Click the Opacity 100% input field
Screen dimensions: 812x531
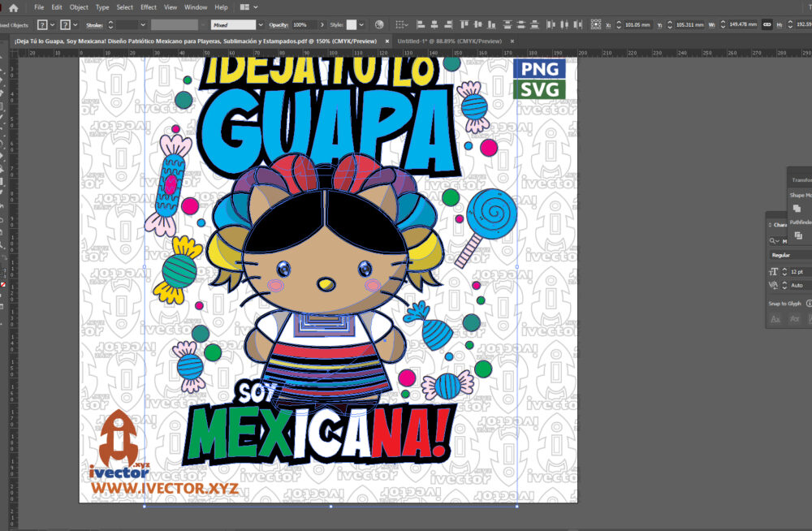[304, 25]
